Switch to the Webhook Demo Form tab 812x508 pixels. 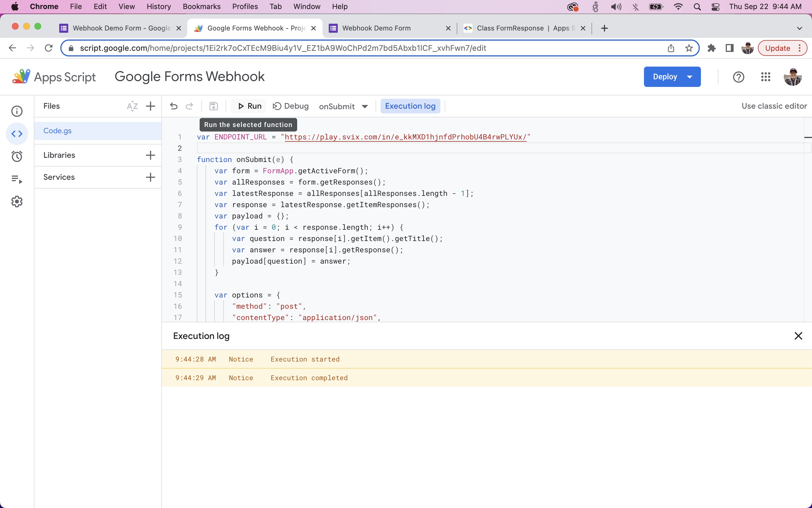(x=389, y=28)
